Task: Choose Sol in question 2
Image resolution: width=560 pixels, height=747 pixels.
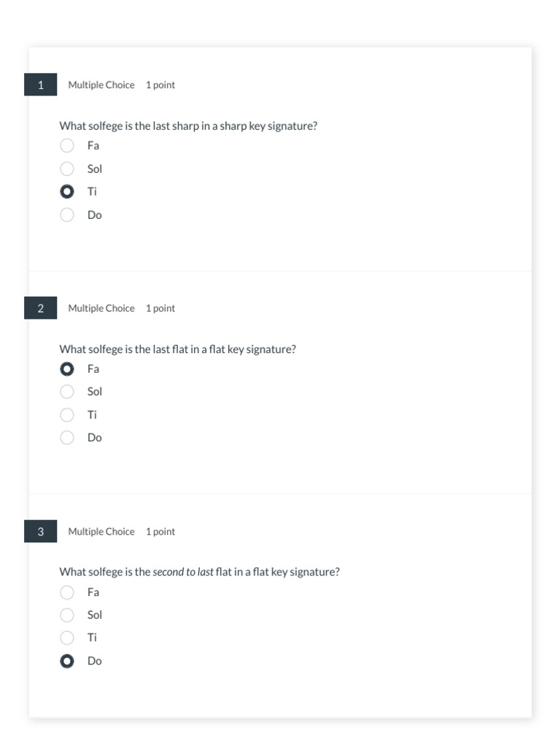Action: coord(67,392)
